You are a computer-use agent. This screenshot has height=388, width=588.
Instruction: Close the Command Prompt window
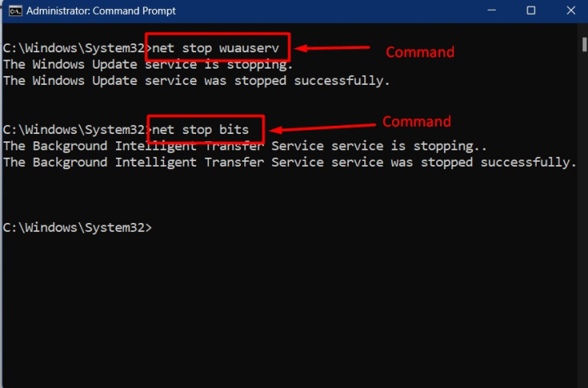[x=568, y=11]
